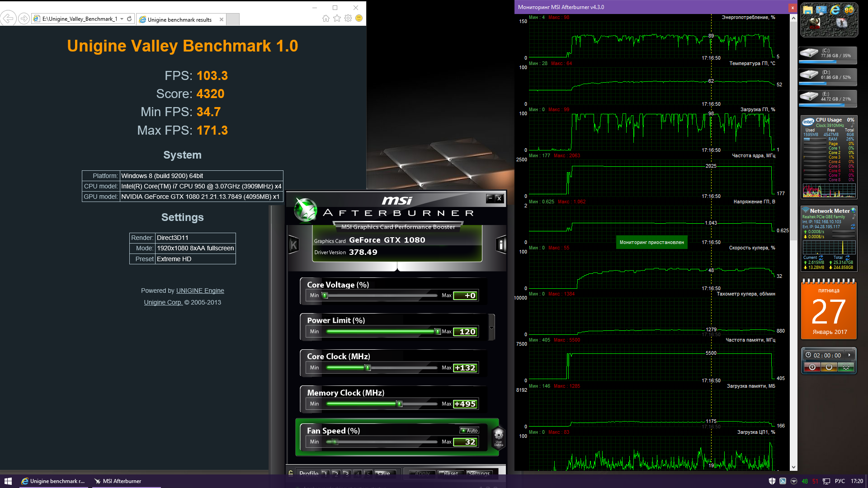Click the profile lock icon

pos(291,473)
